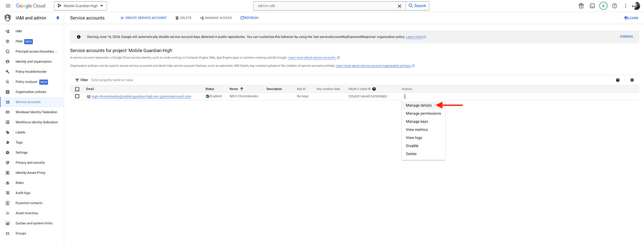The width and height of the screenshot is (644, 245).
Task: Click the gift free trial icon
Action: click(x=581, y=6)
